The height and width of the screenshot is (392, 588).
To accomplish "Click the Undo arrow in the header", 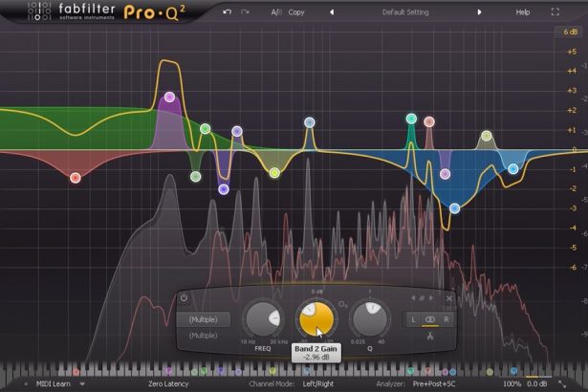I will pyautogui.click(x=227, y=13).
